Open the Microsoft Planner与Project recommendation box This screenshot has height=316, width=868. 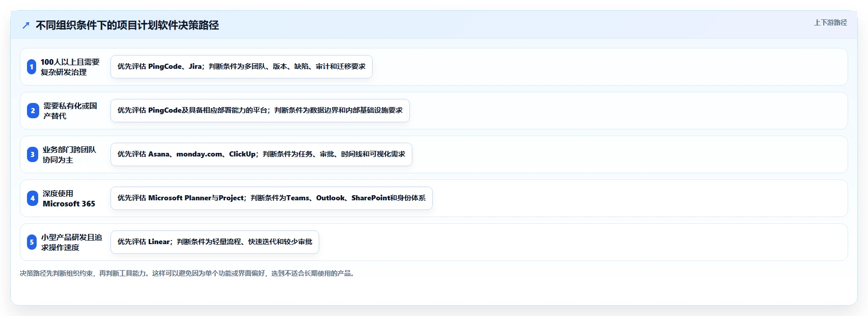(271, 198)
